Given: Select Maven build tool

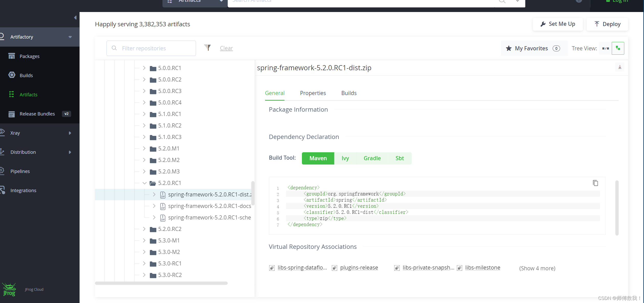Looking at the screenshot, I should tap(318, 158).
